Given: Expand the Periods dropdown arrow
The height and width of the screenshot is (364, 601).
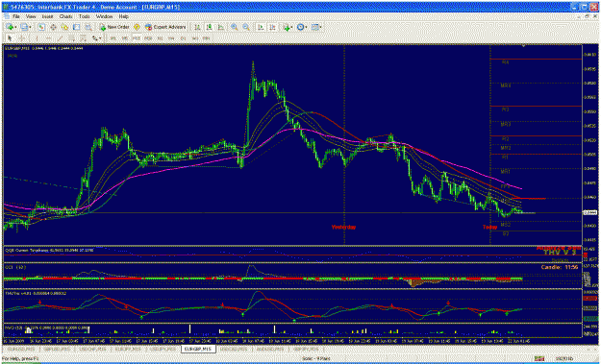Looking at the screenshot, I should pos(307,27).
